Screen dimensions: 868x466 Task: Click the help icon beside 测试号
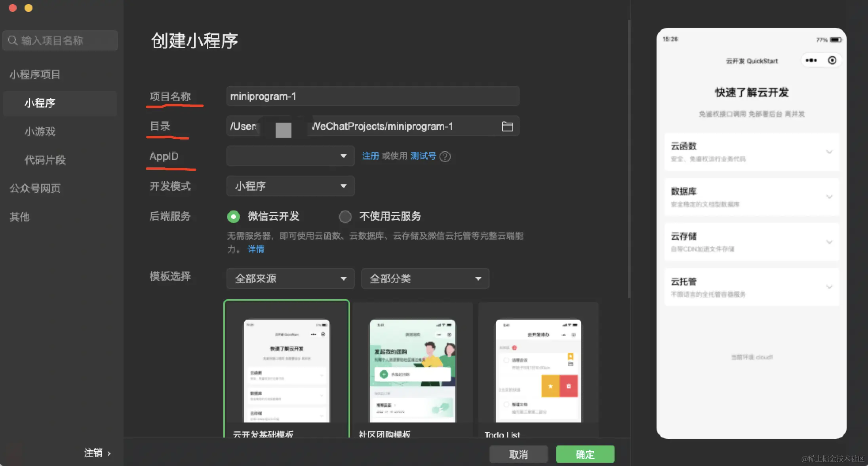[445, 157]
